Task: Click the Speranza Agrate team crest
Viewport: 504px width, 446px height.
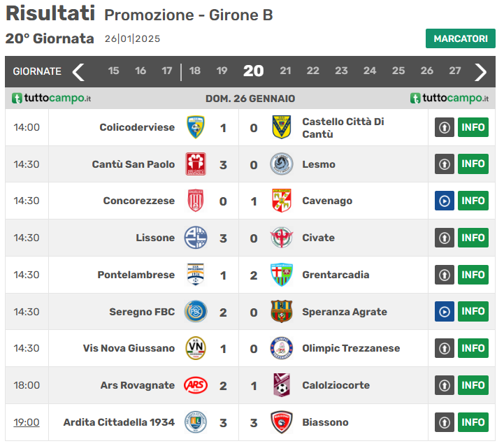Action: click(x=281, y=312)
